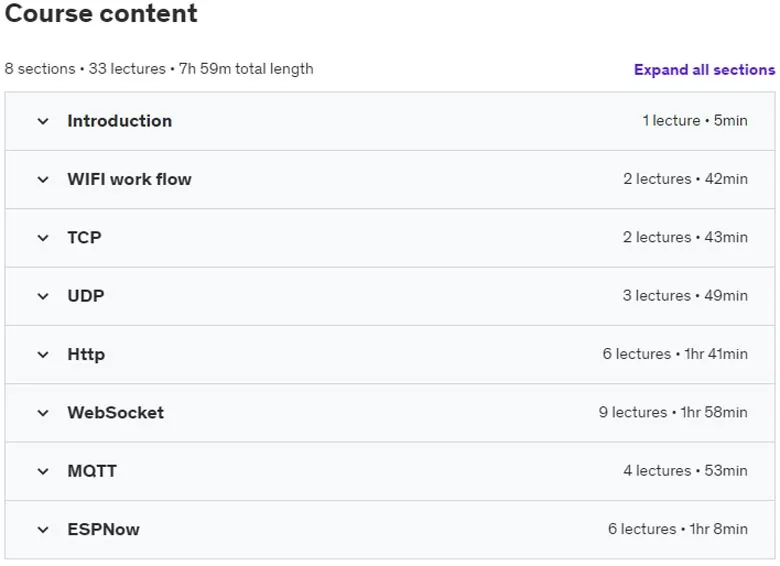Click Http's 6 lectures 1hr 41min text
780x566 pixels.
[x=675, y=354]
